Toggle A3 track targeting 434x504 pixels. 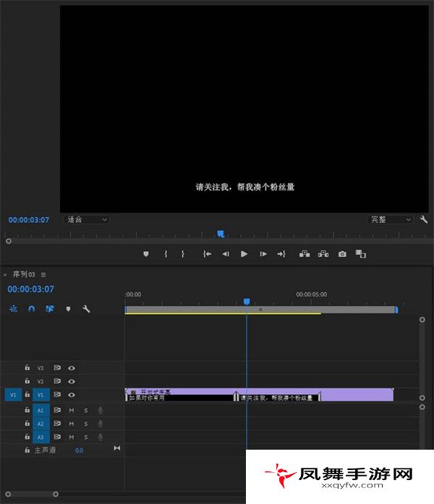[41, 437]
